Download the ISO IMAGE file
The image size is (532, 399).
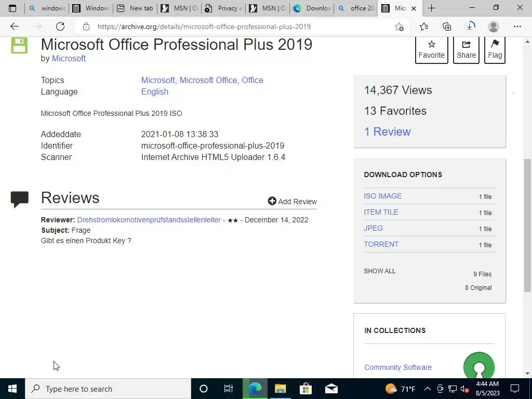383,196
